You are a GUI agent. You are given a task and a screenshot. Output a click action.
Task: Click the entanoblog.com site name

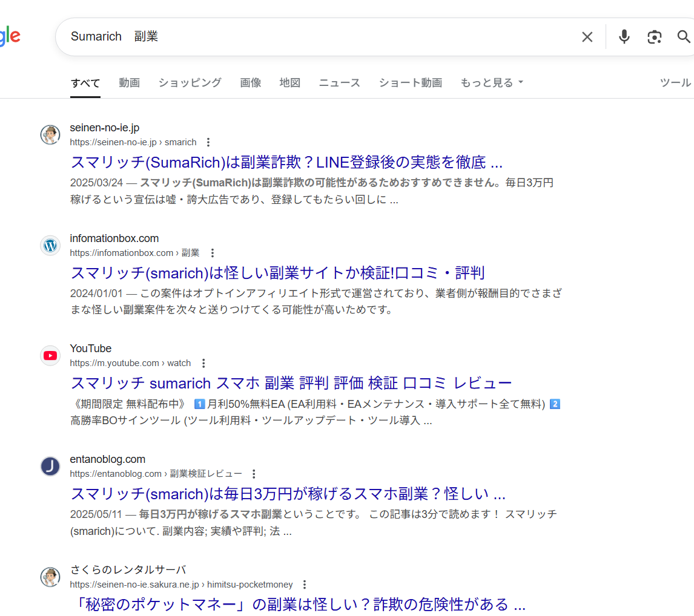[108, 459]
